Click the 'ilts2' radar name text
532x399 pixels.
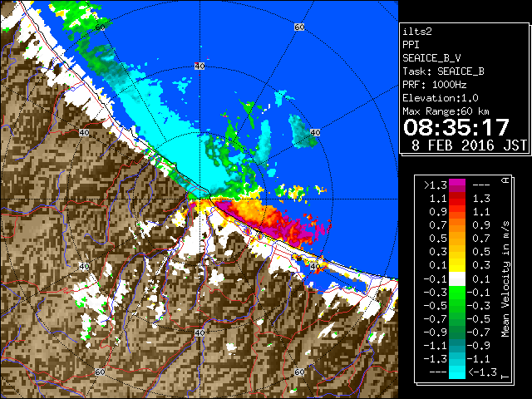coord(417,32)
